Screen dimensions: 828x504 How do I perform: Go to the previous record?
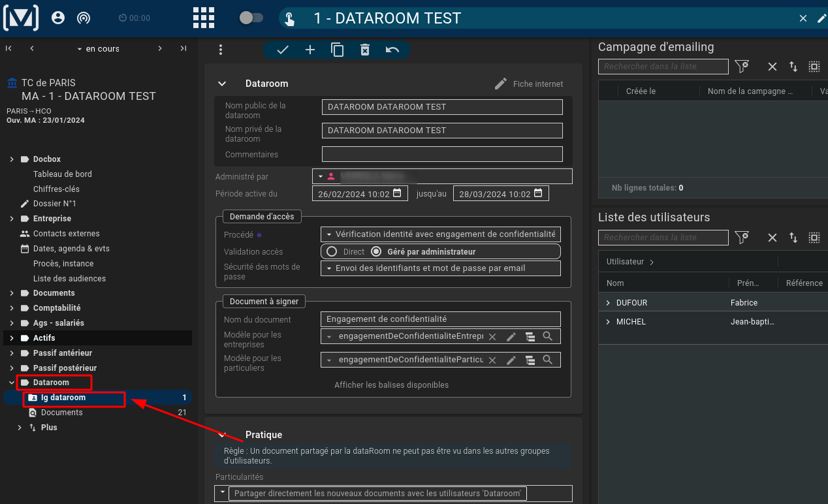pyautogui.click(x=32, y=48)
